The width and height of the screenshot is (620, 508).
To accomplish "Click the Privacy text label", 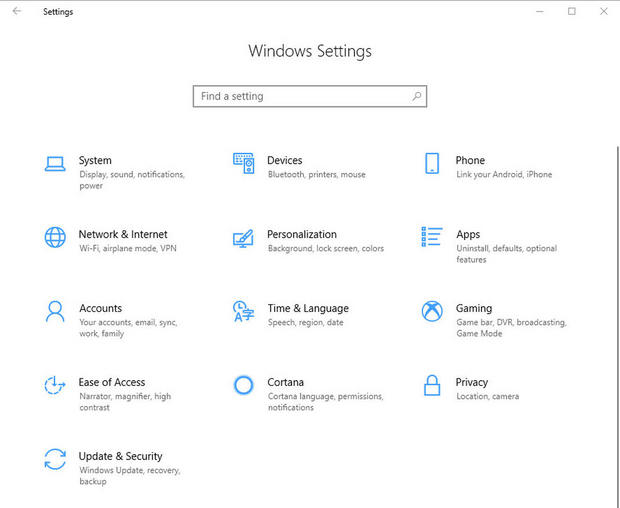I will point(471,382).
